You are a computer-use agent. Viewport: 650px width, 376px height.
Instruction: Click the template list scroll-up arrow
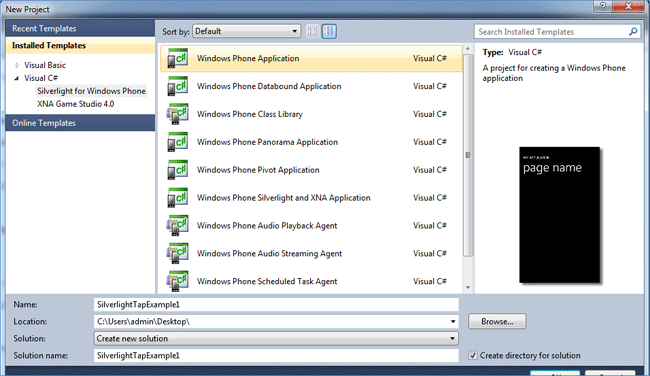click(x=468, y=49)
